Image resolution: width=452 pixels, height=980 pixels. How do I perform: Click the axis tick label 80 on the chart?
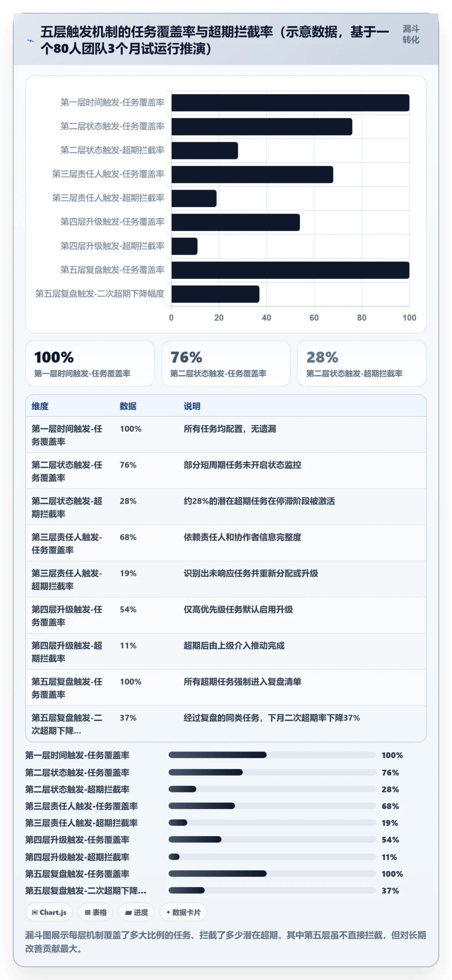(362, 318)
